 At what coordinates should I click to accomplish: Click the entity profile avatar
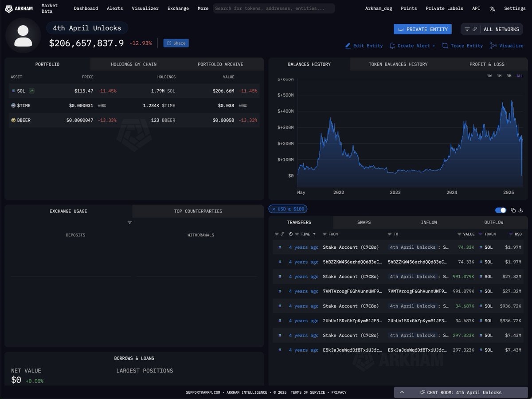click(x=23, y=36)
